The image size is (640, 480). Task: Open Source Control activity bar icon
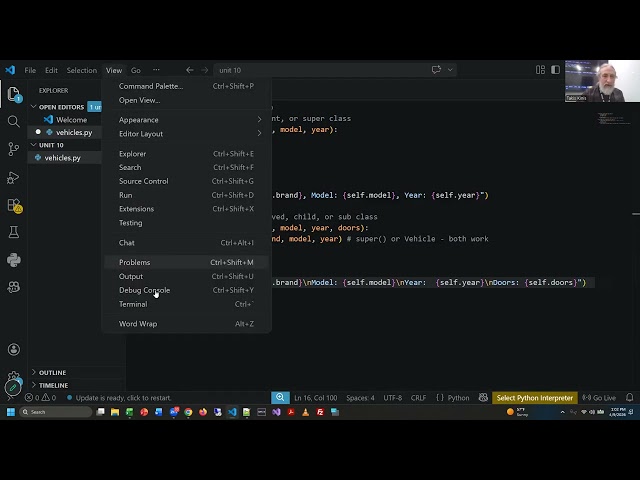click(13, 149)
